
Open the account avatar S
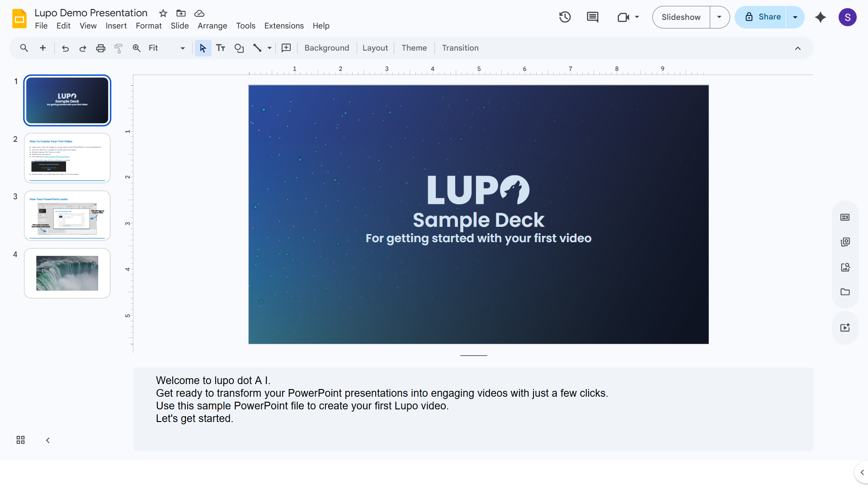click(848, 17)
